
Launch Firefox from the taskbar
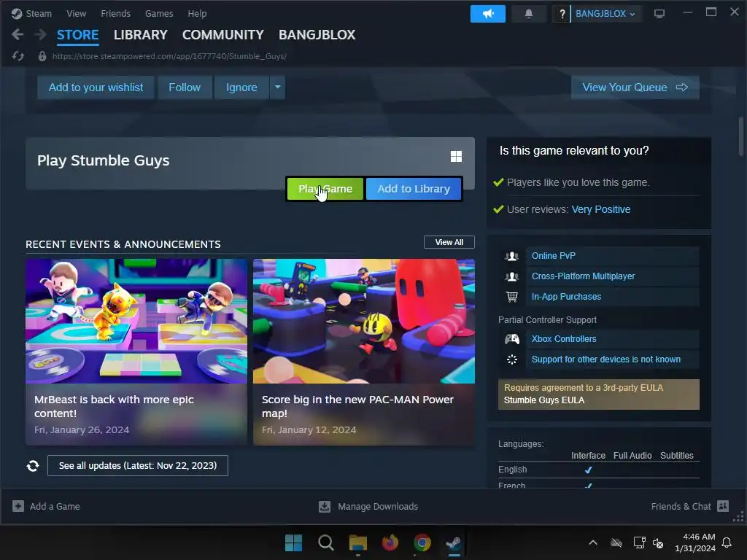pyautogui.click(x=390, y=542)
